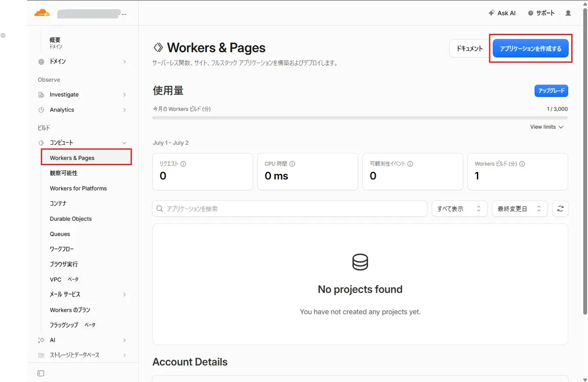Image resolution: width=588 pixels, height=382 pixels.
Task: Click the support question mark icon
Action: (x=531, y=13)
